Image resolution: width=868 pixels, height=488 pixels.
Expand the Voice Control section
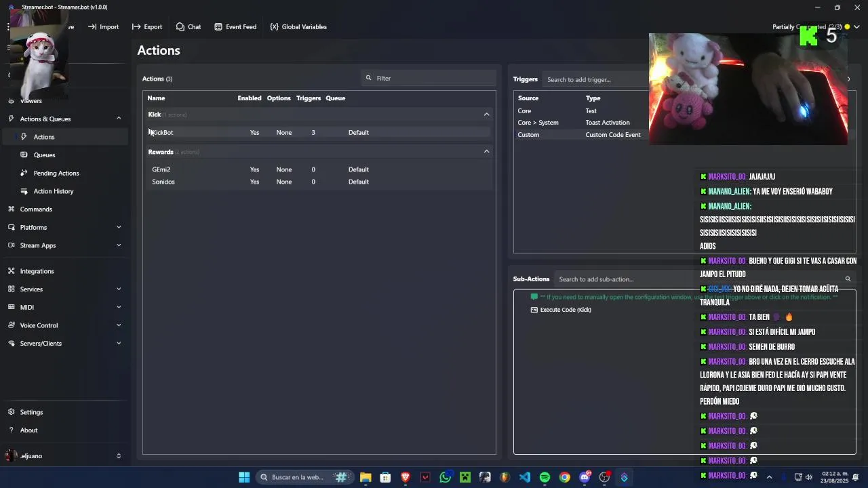click(x=119, y=325)
